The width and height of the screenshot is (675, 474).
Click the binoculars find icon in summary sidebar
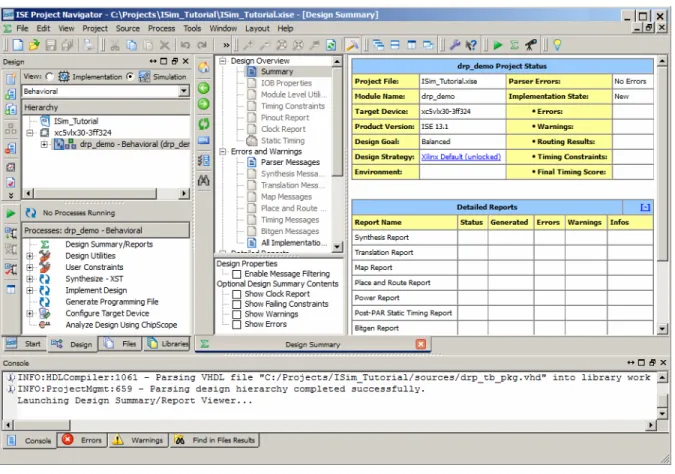click(x=204, y=180)
